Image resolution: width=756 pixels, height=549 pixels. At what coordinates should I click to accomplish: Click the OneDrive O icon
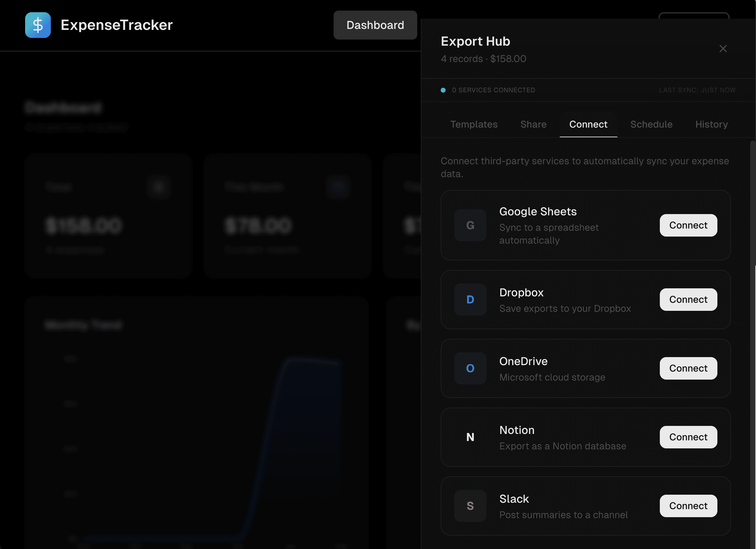point(470,368)
